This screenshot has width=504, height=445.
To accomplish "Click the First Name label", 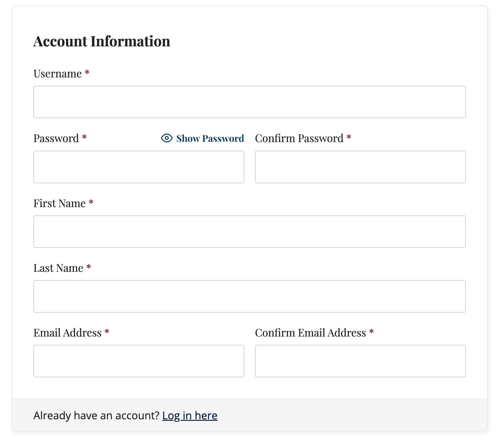I will [x=59, y=203].
